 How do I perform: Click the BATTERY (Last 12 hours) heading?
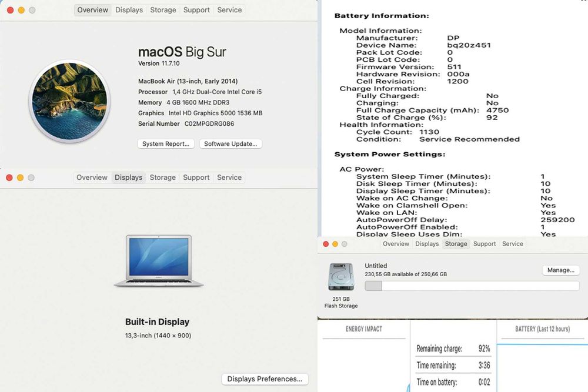pos(542,329)
